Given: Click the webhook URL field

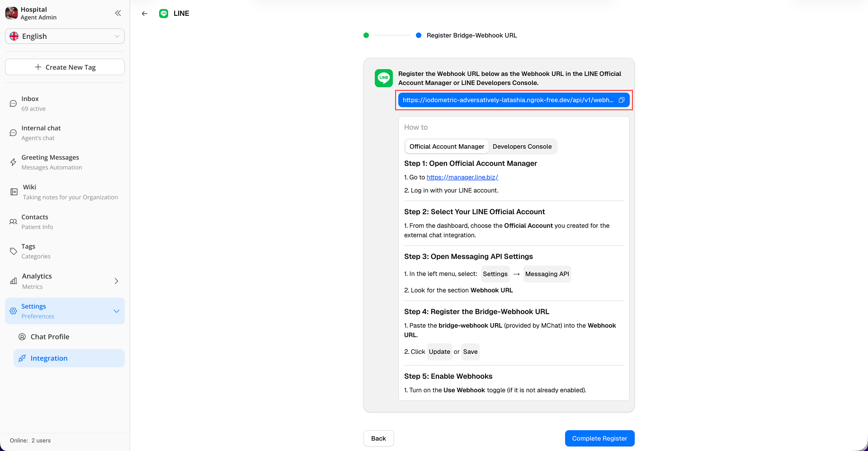Looking at the screenshot, I should click(x=506, y=100).
